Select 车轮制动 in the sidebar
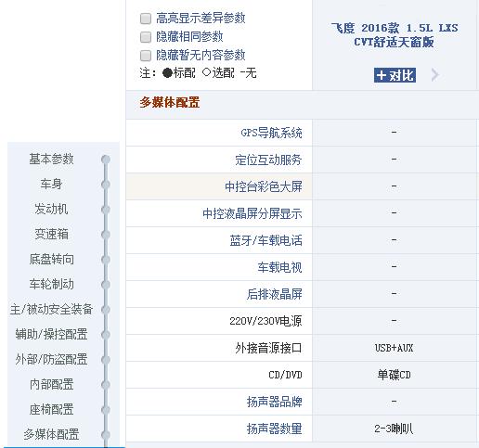The width and height of the screenshot is (479, 448). pyautogui.click(x=51, y=284)
